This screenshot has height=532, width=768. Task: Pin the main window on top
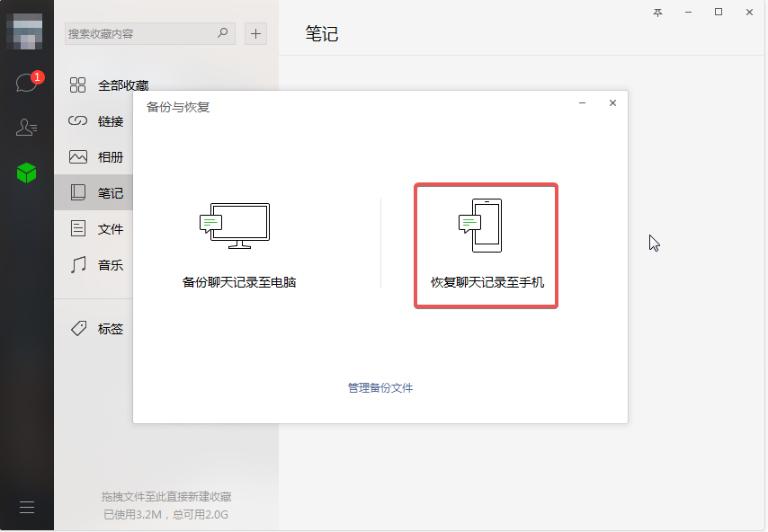657,13
